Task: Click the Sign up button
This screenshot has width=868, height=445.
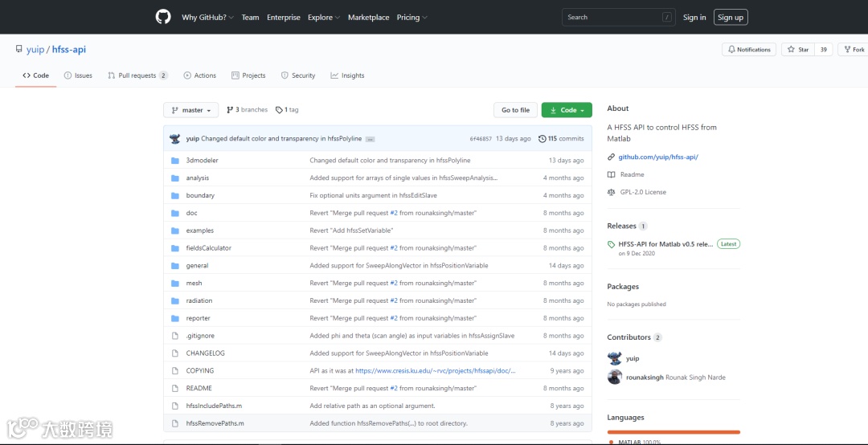Action: point(731,17)
